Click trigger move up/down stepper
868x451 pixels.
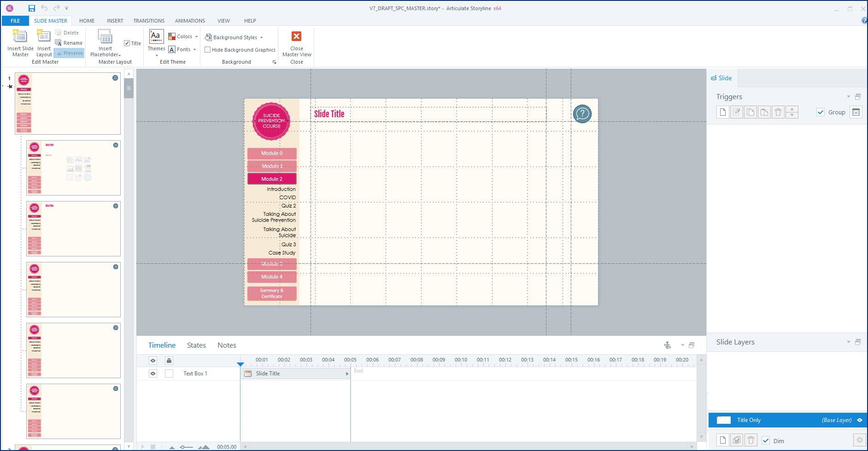click(x=792, y=112)
